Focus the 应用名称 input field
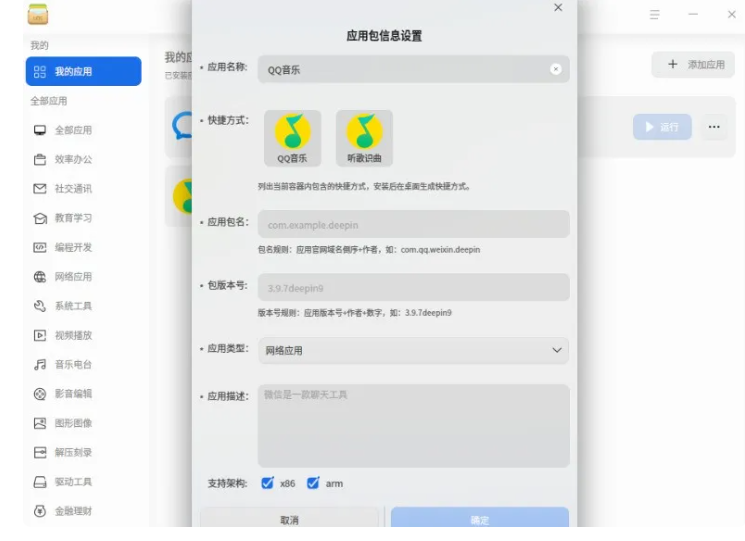Image resolution: width=745 pixels, height=541 pixels. point(413,69)
